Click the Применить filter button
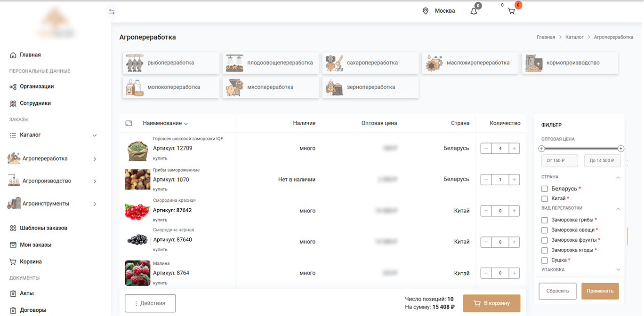The height and width of the screenshot is (316, 644). pos(600,291)
